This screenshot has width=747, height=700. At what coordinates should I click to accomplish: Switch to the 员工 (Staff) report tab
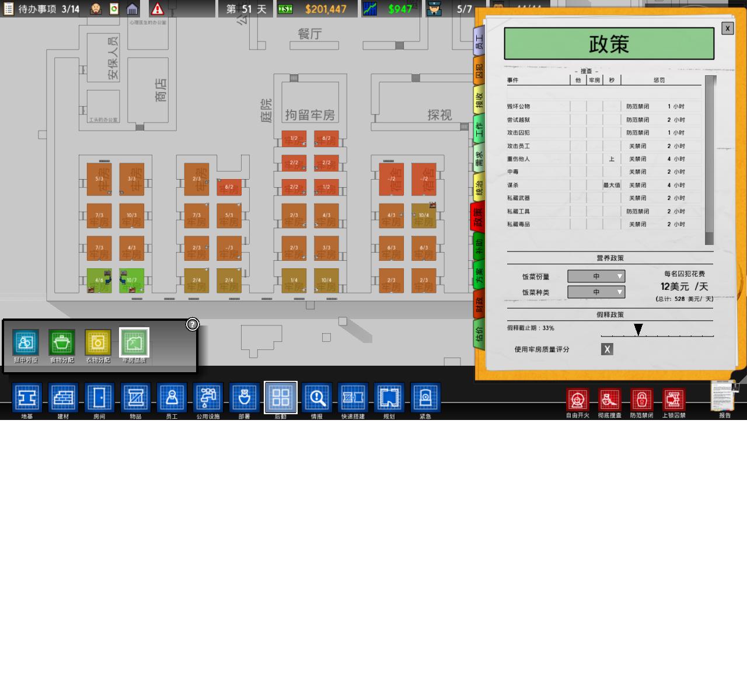(479, 41)
